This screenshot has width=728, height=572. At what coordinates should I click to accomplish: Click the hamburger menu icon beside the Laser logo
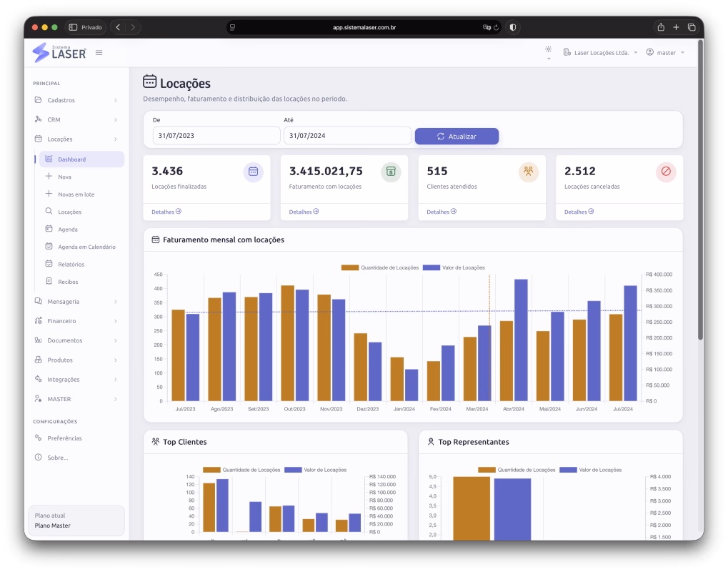coord(99,53)
